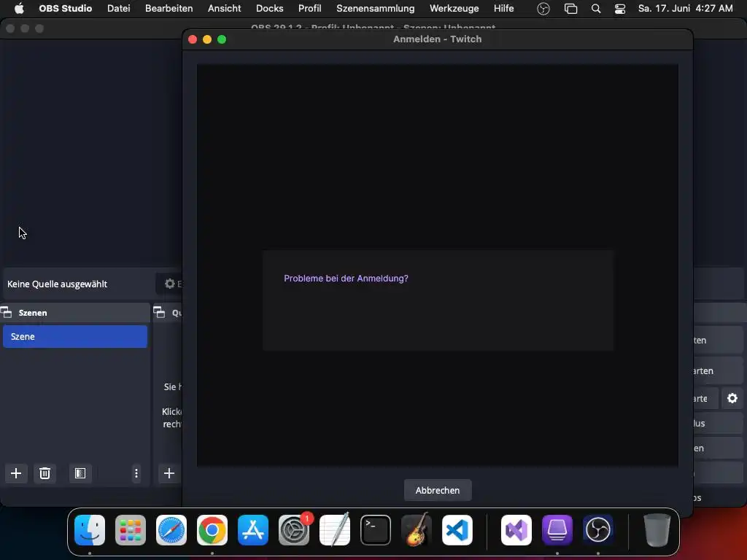Close the Anmelden - Twitch window

pos(193,39)
